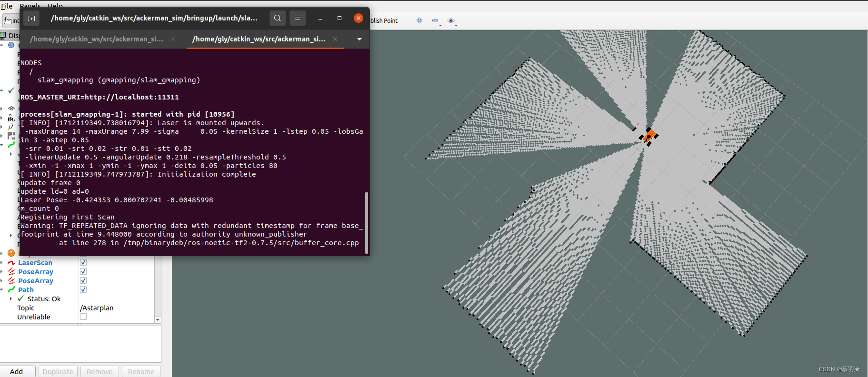868x377 pixels.
Task: Click the terminal vertical scrollbar thumb
Action: 366,222
